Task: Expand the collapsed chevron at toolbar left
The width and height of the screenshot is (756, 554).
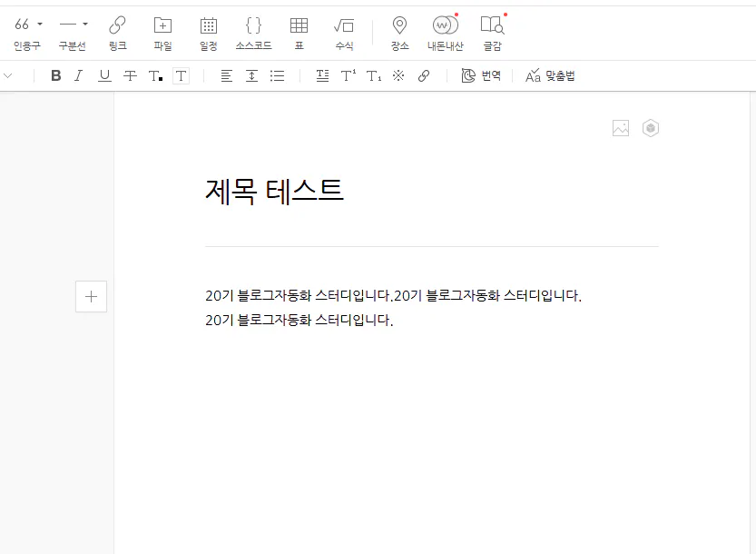Action: [x=7, y=75]
